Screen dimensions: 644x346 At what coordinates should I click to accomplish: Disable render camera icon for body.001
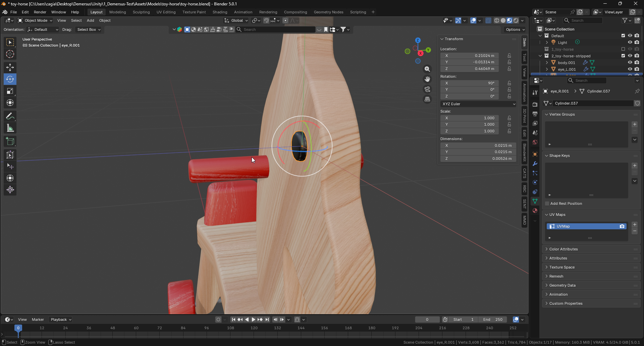(x=637, y=62)
